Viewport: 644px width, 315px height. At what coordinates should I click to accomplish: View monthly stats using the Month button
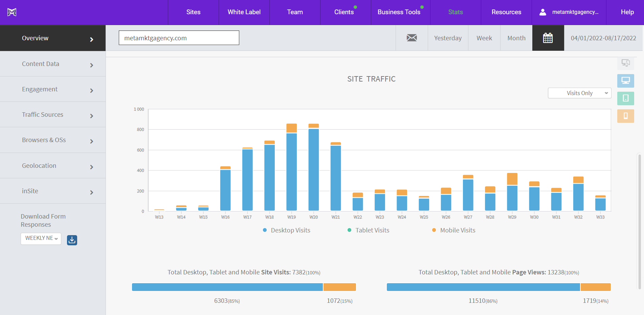516,38
